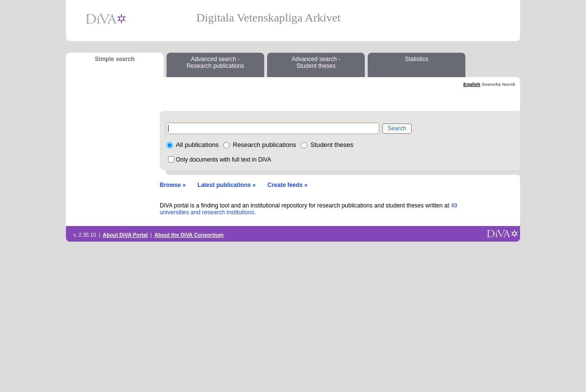
Task: Select the Student theses radio button
Action: (304, 145)
